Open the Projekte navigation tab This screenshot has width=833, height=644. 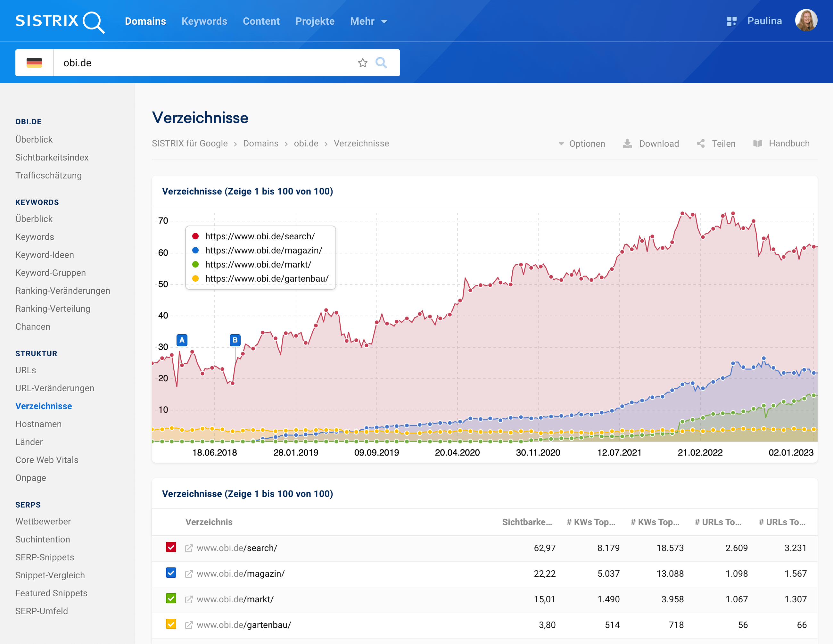(315, 21)
